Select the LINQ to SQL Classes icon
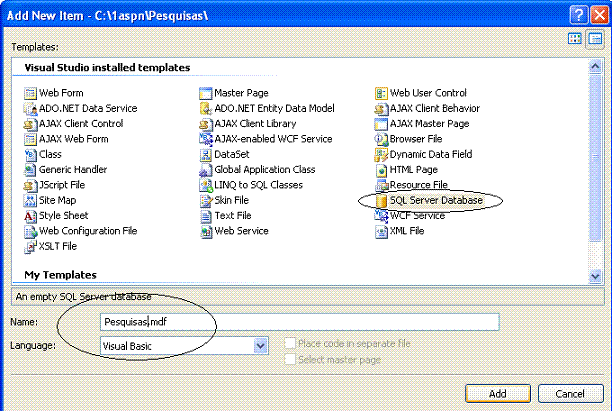 click(206, 185)
